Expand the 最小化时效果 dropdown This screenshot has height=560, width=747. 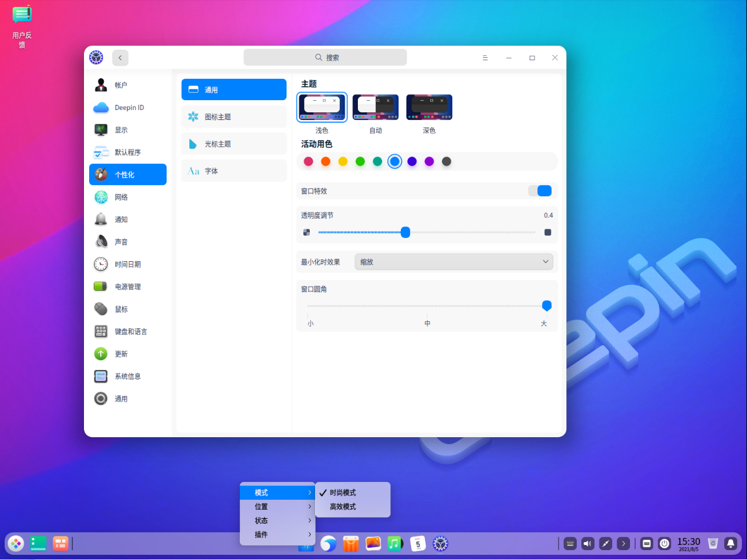click(x=453, y=262)
